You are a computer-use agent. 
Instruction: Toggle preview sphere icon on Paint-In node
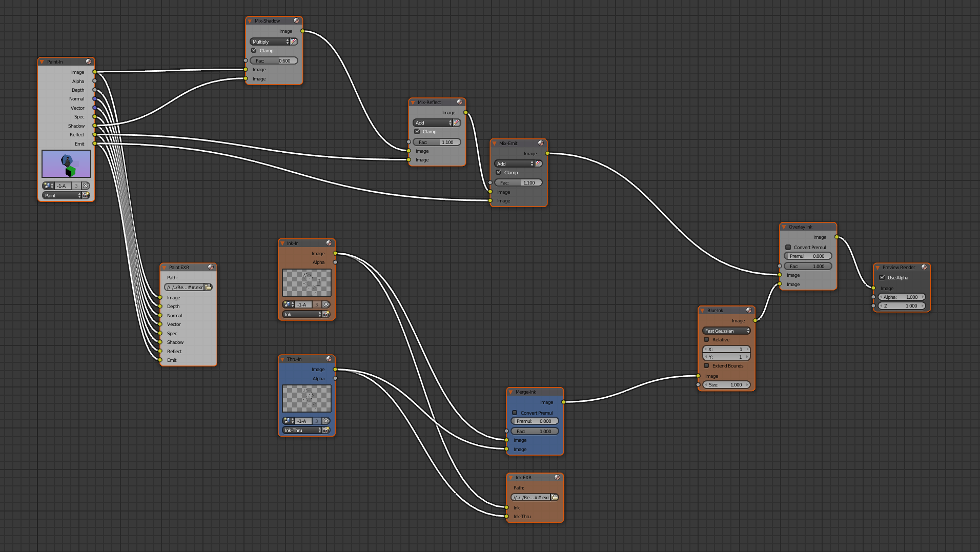(x=89, y=62)
